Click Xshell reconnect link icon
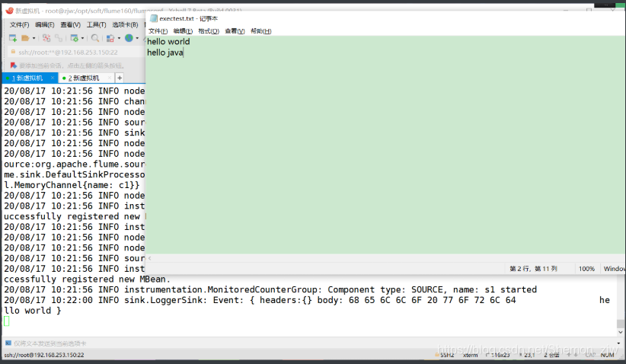 [59, 38]
